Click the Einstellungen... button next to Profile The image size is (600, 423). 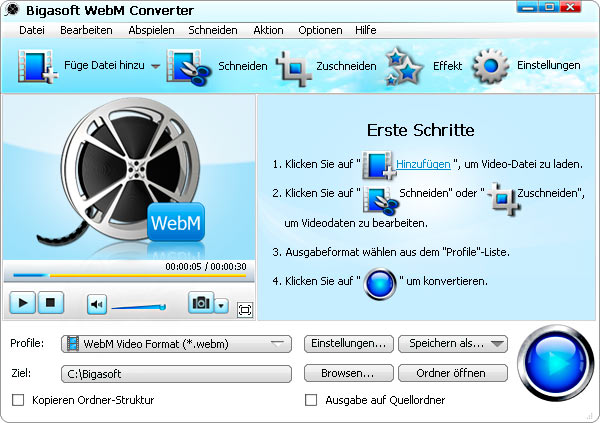349,343
